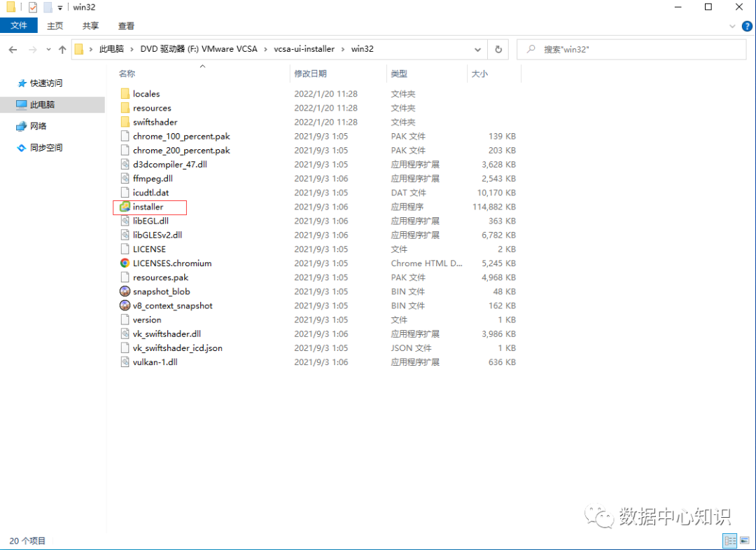The width and height of the screenshot is (756, 550).
Task: Click the vulkan-1.dll file icon
Action: pyautogui.click(x=125, y=362)
